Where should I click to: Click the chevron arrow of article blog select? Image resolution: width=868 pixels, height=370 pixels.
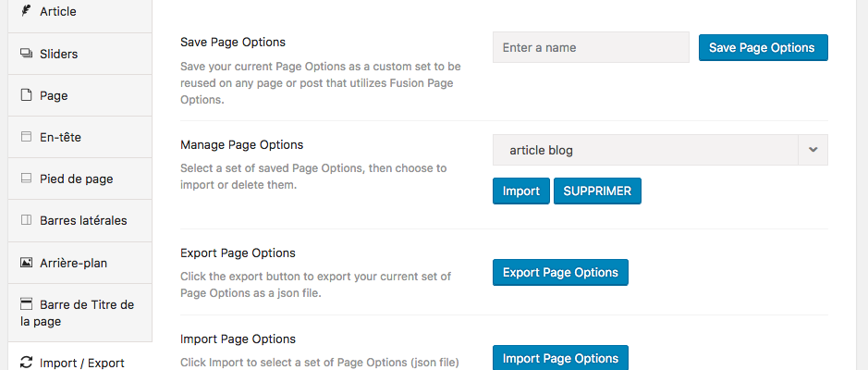pyautogui.click(x=813, y=150)
